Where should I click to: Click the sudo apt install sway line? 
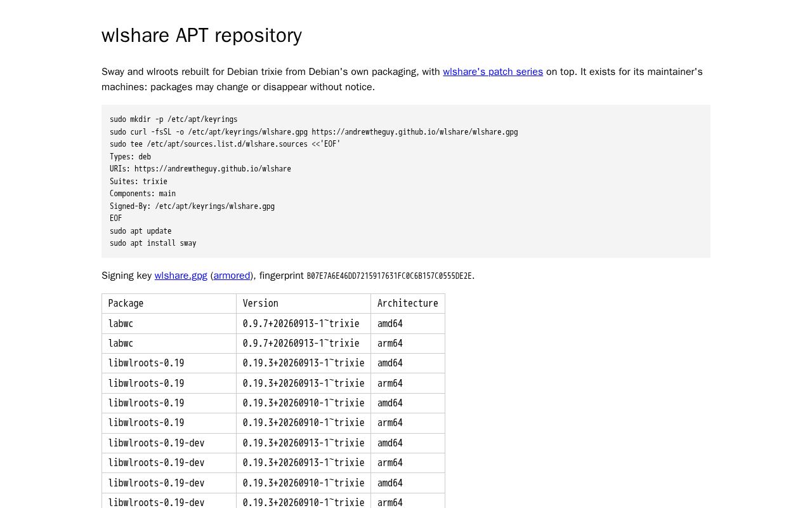(153, 243)
